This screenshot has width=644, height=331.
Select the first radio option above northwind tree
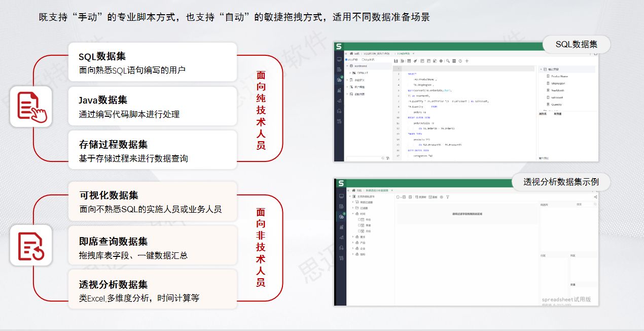coord(346,59)
